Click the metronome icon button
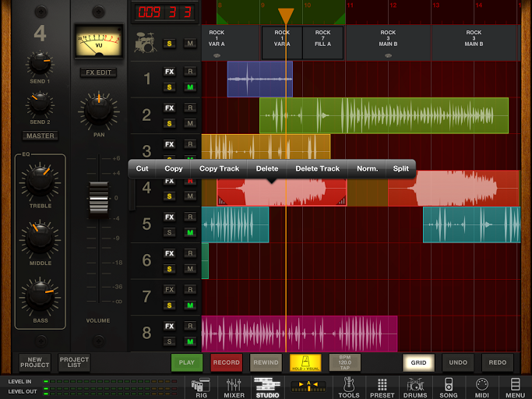Image resolution: width=532 pixels, height=399 pixels. click(305, 362)
